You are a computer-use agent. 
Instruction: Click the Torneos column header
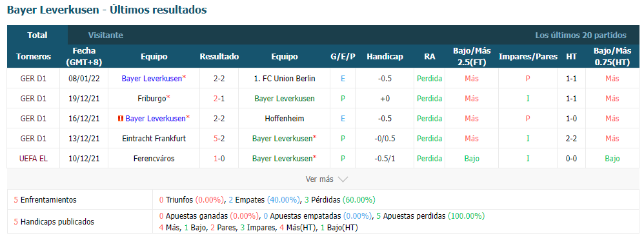(34, 57)
